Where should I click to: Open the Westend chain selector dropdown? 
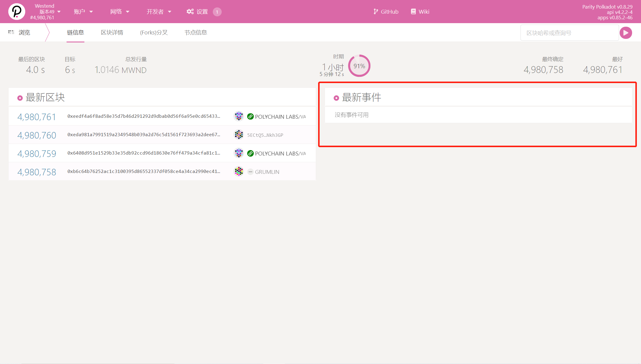pyautogui.click(x=45, y=12)
